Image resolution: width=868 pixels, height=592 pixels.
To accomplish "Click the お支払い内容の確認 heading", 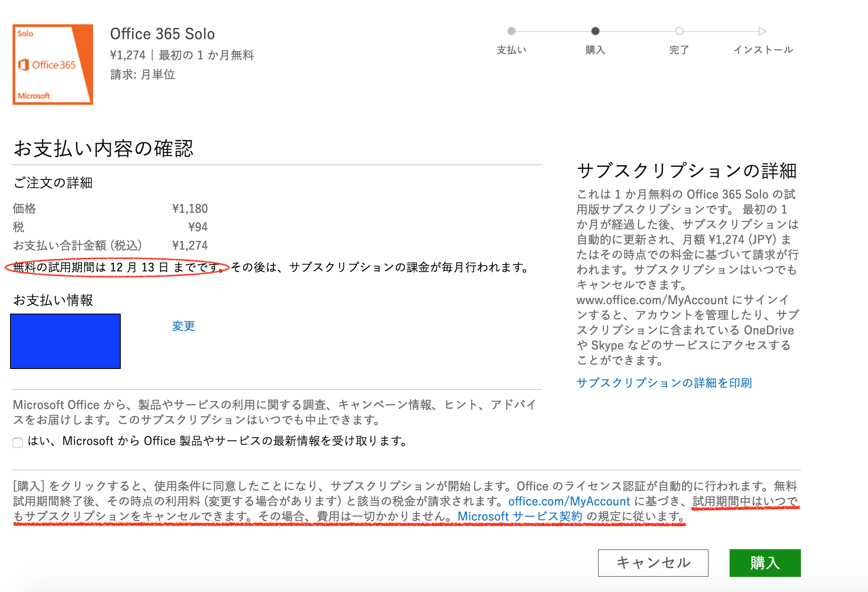I will pos(103,148).
